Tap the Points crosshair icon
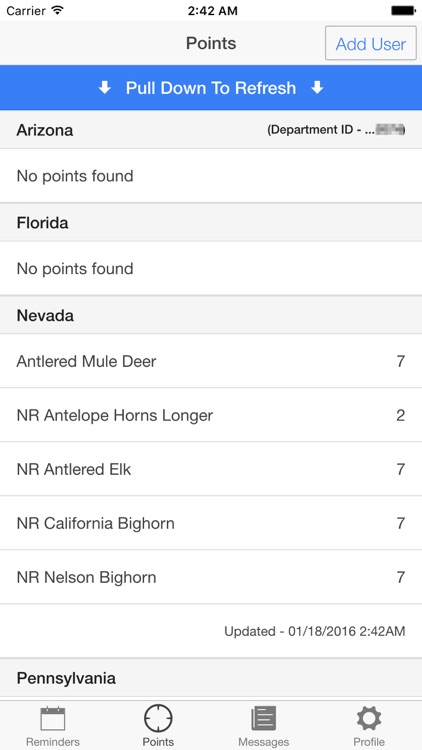 (158, 718)
